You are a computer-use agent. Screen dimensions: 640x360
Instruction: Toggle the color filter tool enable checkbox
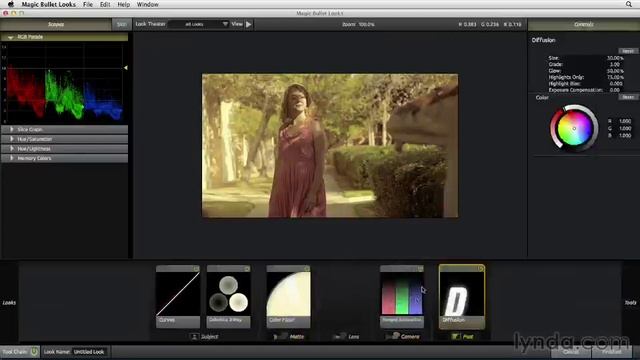coord(307,269)
